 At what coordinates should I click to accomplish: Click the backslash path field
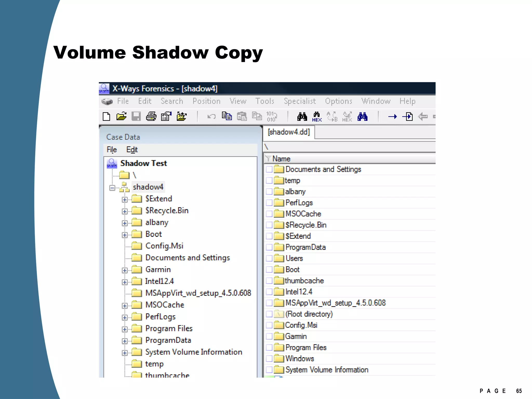(349, 147)
